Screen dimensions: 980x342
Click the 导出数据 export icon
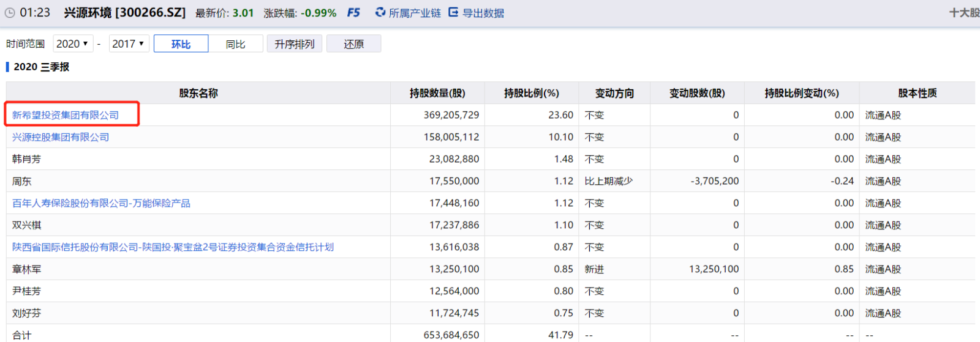coord(453,12)
